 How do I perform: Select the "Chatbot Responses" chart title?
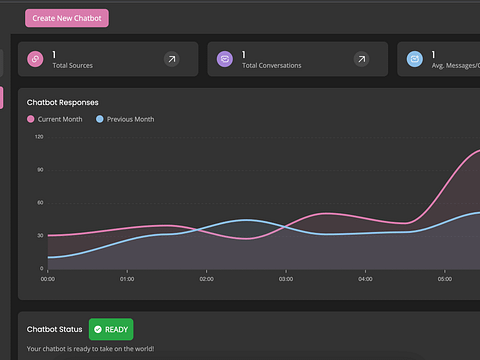coord(63,103)
